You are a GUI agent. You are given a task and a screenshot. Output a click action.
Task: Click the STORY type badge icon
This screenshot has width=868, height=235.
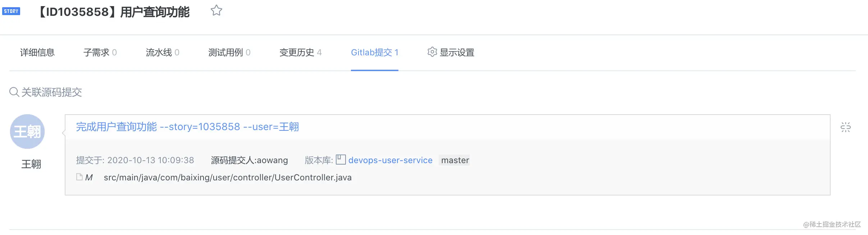pos(11,11)
